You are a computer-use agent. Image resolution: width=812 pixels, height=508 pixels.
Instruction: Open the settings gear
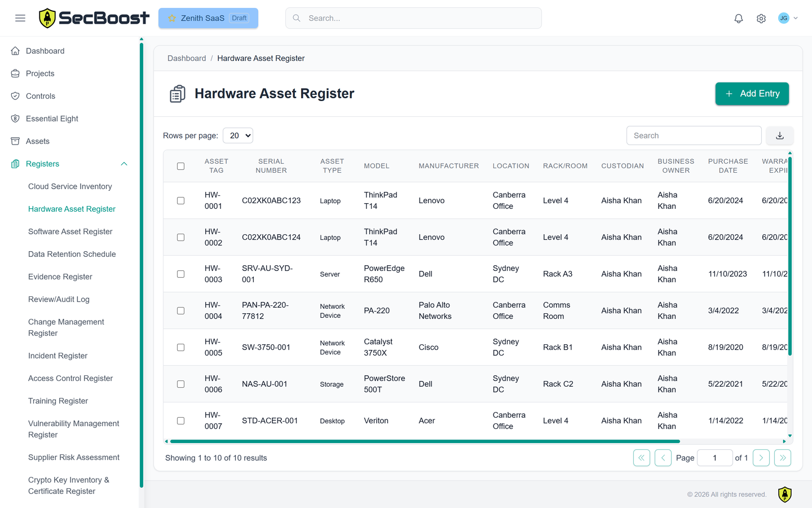tap(761, 17)
